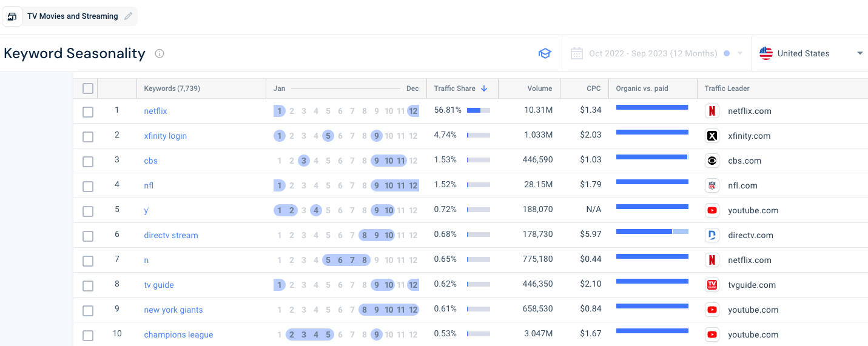This screenshot has height=346, width=868.
Task: Open the n keyword link
Action: (146, 260)
